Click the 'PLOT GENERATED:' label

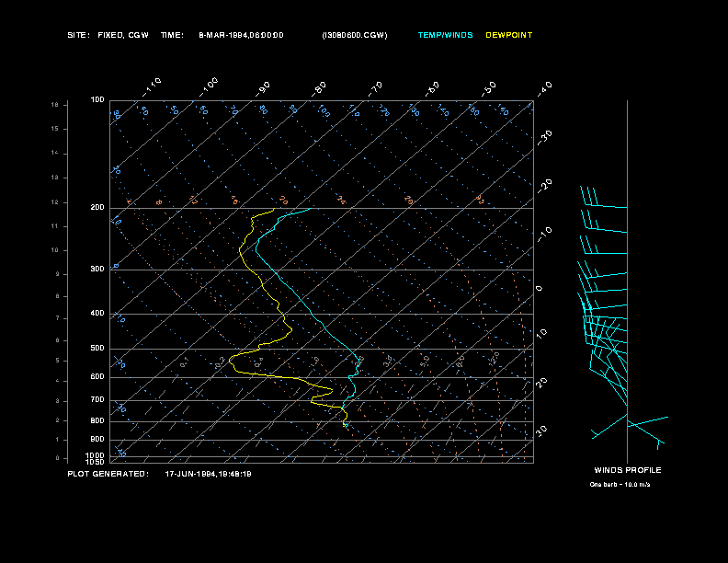(x=108, y=474)
